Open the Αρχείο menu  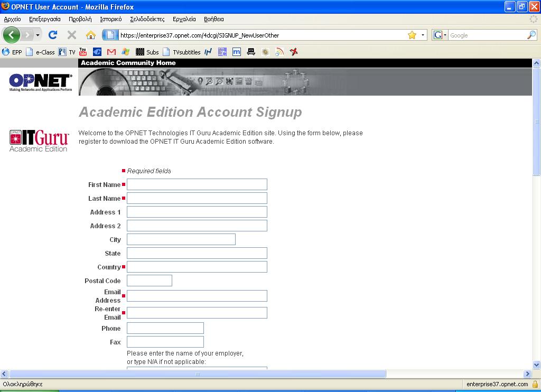click(x=13, y=20)
